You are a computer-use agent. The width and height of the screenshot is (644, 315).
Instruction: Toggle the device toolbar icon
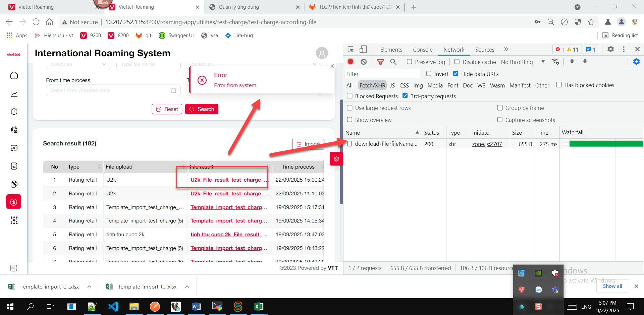[363, 49]
